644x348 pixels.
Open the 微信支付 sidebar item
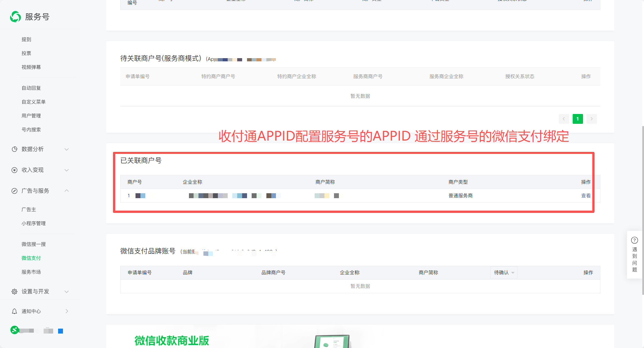tap(31, 258)
